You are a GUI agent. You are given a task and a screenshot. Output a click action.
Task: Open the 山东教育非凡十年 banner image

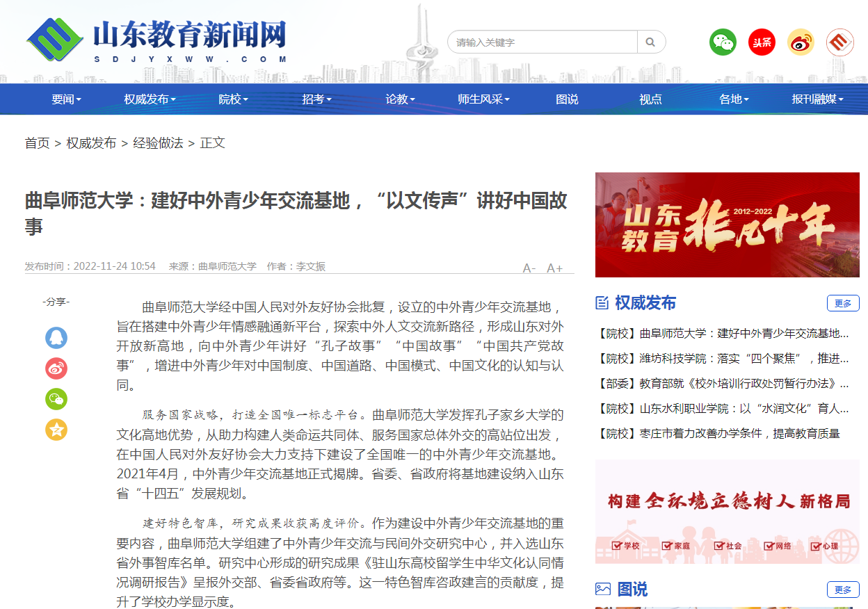(x=727, y=225)
